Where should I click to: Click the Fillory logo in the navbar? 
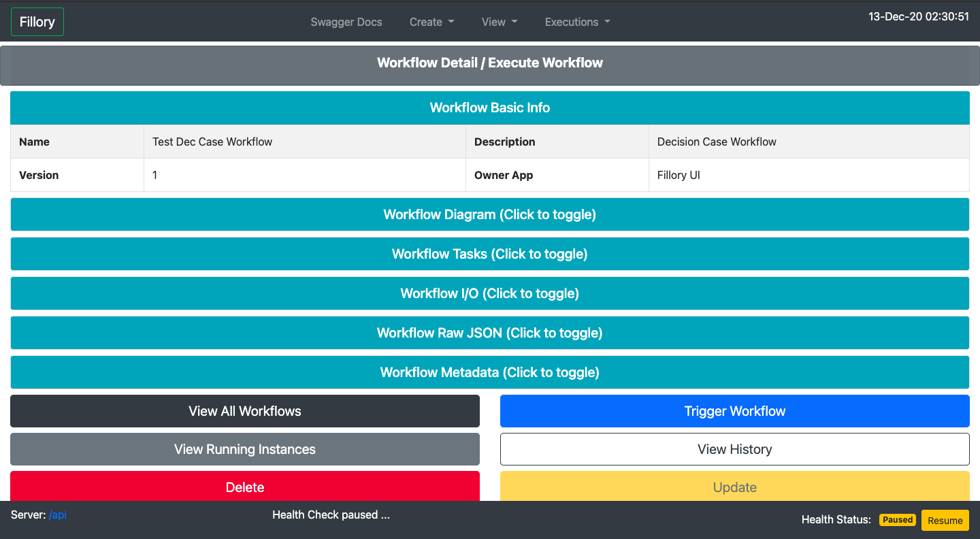click(x=37, y=22)
